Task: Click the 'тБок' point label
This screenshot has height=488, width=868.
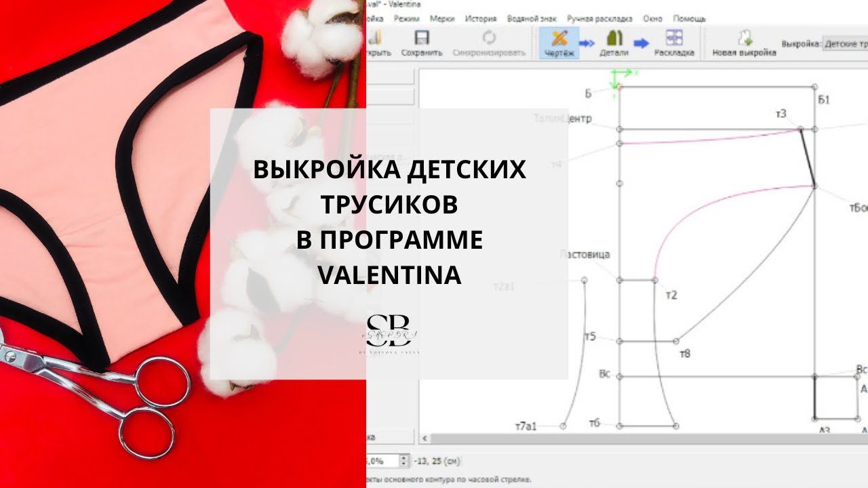Action: point(858,208)
